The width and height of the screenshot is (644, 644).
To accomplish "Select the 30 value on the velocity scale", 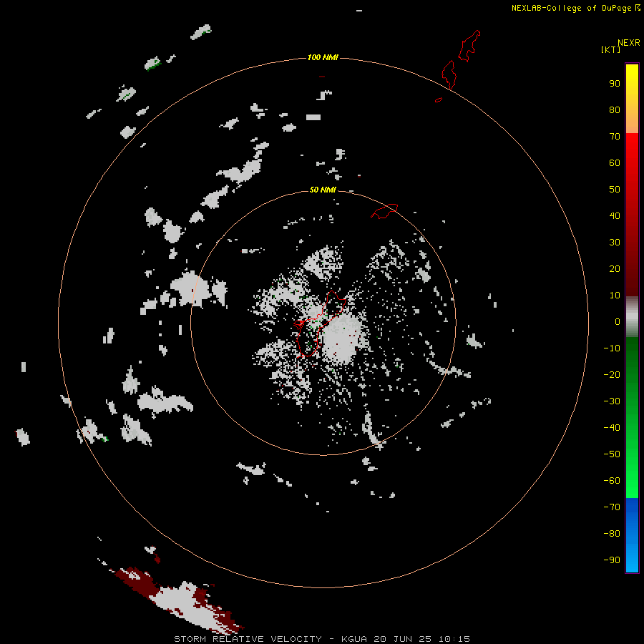I will click(615, 243).
